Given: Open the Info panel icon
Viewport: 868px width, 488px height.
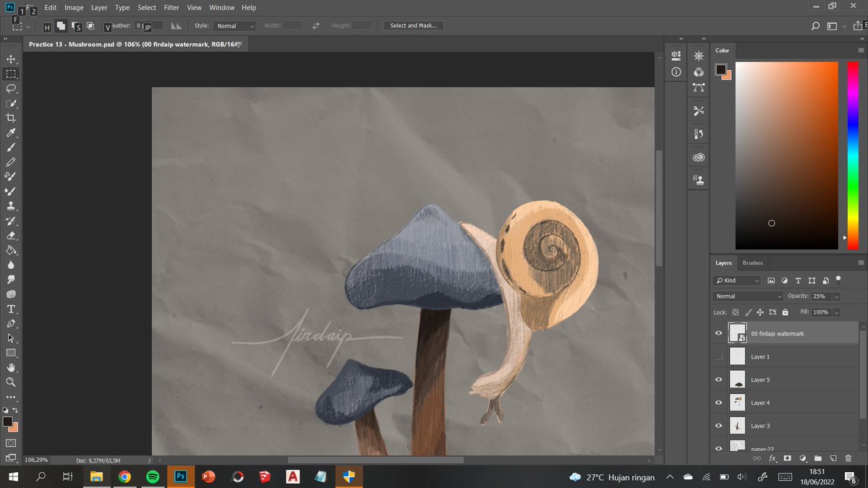Looking at the screenshot, I should pyautogui.click(x=676, y=72).
